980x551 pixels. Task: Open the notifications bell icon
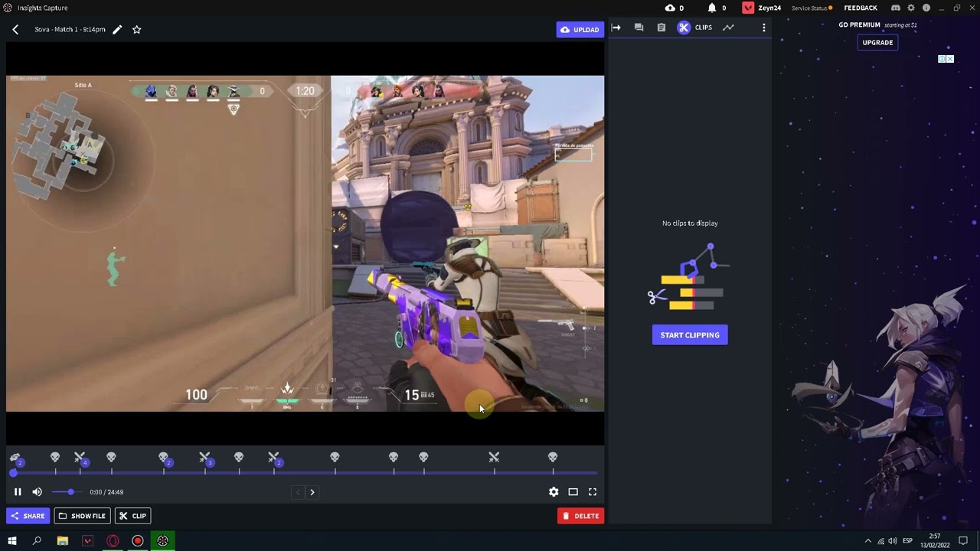click(712, 8)
